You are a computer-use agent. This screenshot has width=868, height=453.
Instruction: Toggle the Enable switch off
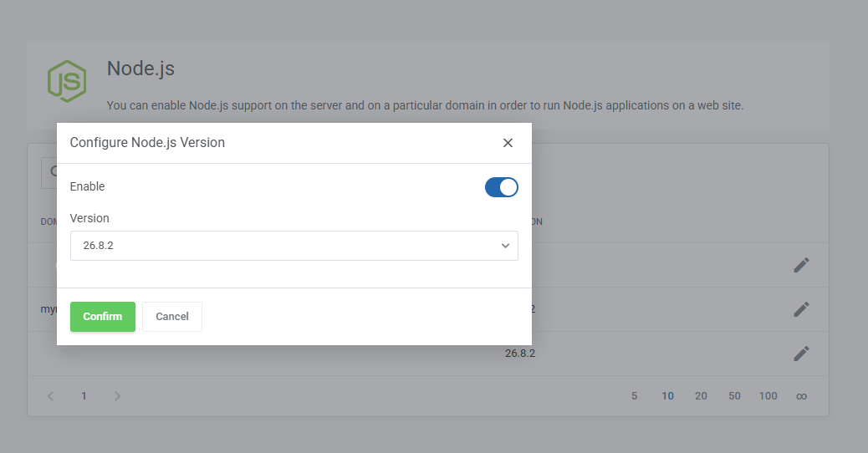(502, 187)
